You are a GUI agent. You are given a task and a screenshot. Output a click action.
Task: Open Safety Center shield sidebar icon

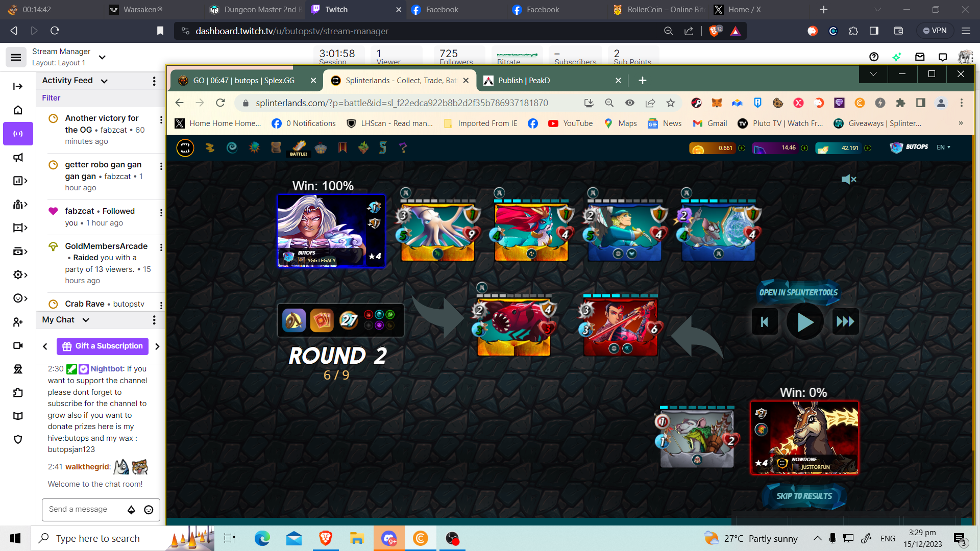[x=18, y=439]
